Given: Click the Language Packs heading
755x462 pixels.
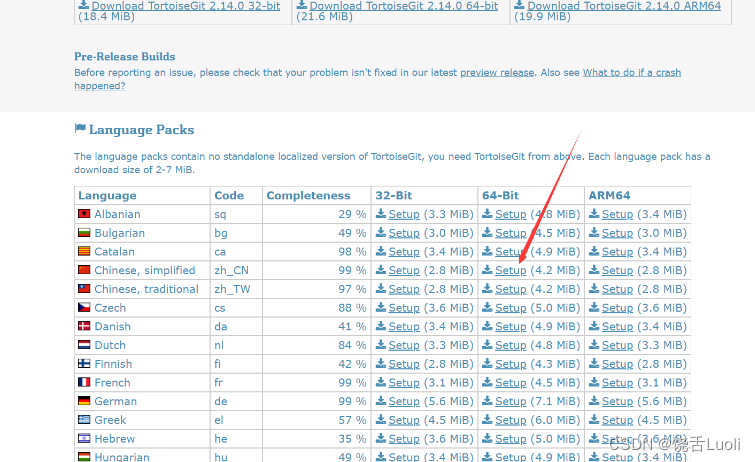Looking at the screenshot, I should (142, 130).
